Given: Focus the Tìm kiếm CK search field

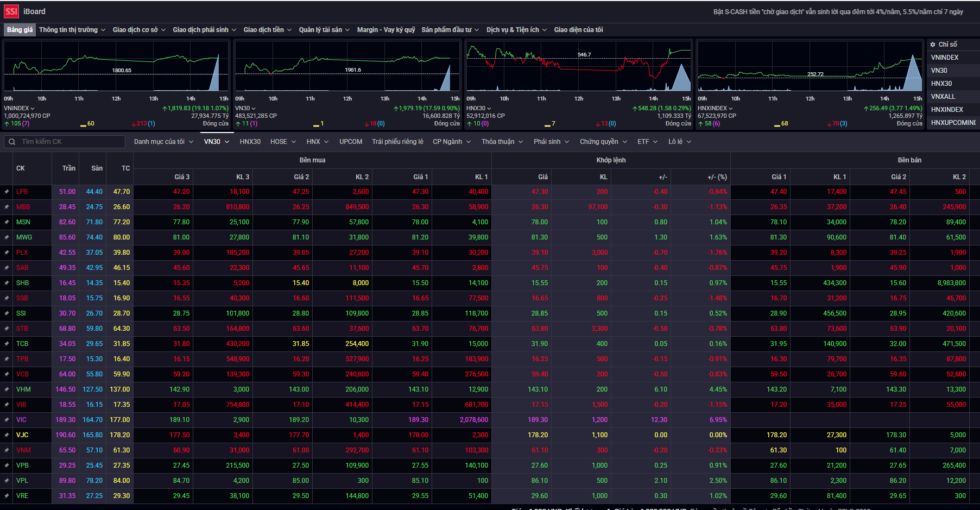Looking at the screenshot, I should click(x=71, y=142).
